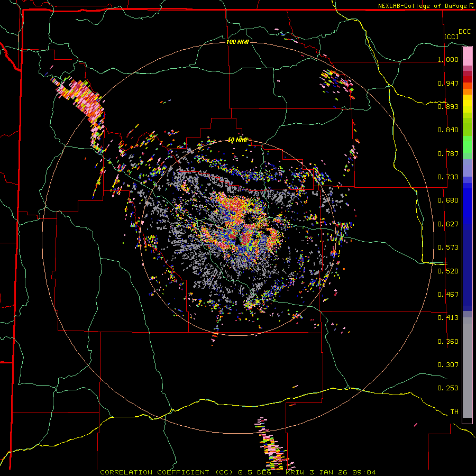The width and height of the screenshot is (476, 476).
Task: Click the TH threshold label
Action: pyautogui.click(x=454, y=412)
